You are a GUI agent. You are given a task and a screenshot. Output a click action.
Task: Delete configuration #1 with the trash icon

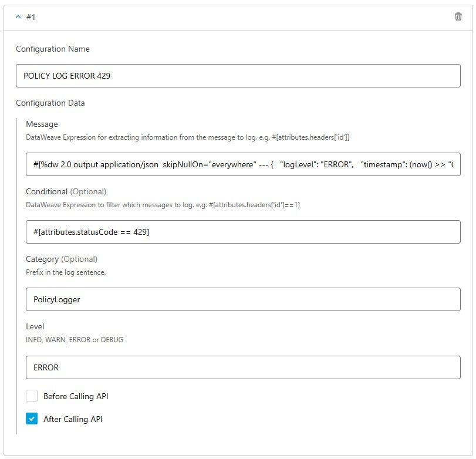tap(458, 16)
